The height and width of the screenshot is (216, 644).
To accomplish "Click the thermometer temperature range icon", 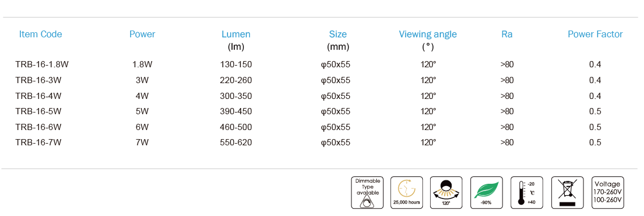I will 527,193.
